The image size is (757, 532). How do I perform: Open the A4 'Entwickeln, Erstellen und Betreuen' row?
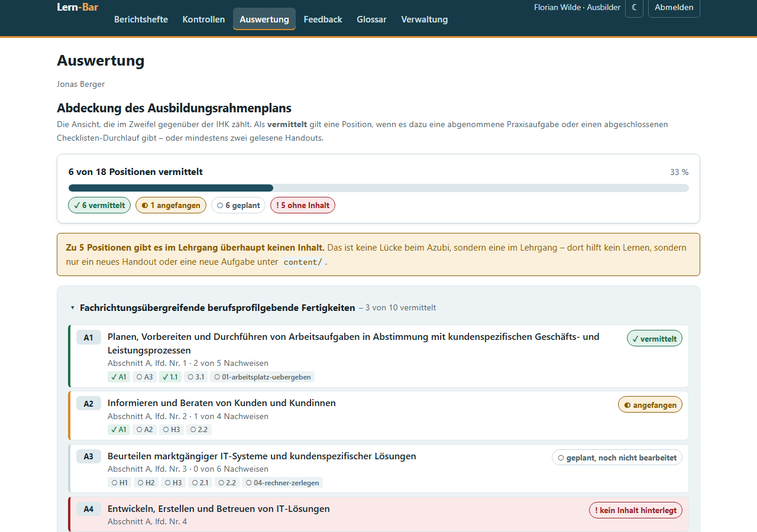[x=378, y=514]
